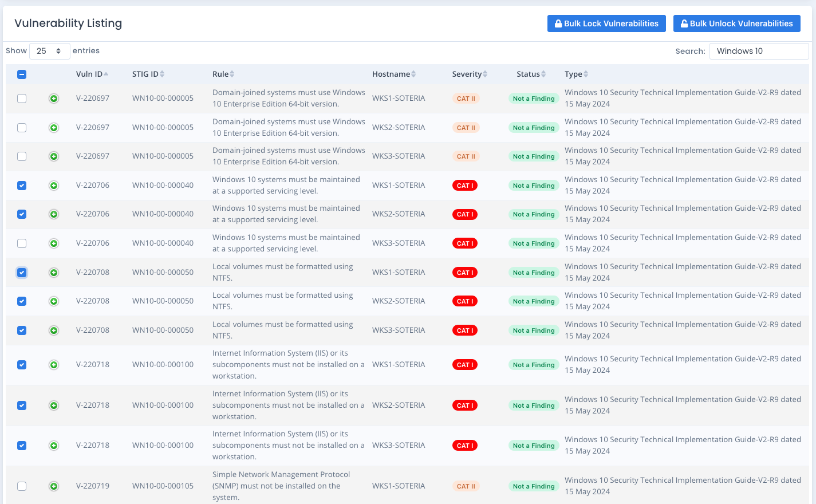
Task: Show more info for V-220718 WKS1-SOTERIA
Action: pos(54,365)
